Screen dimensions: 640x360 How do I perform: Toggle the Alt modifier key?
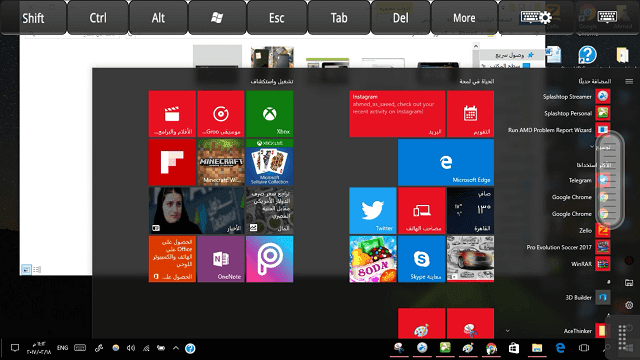coord(158,18)
